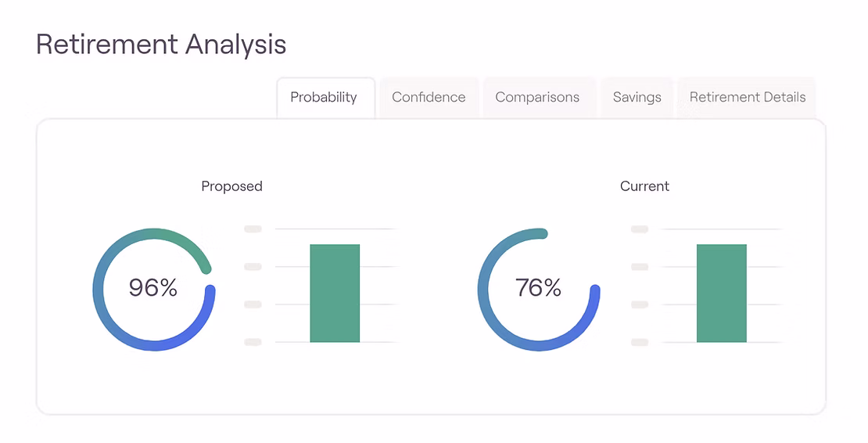Click the Retirement Analysis page title
Viewport: 868px width, 443px height.
161,45
